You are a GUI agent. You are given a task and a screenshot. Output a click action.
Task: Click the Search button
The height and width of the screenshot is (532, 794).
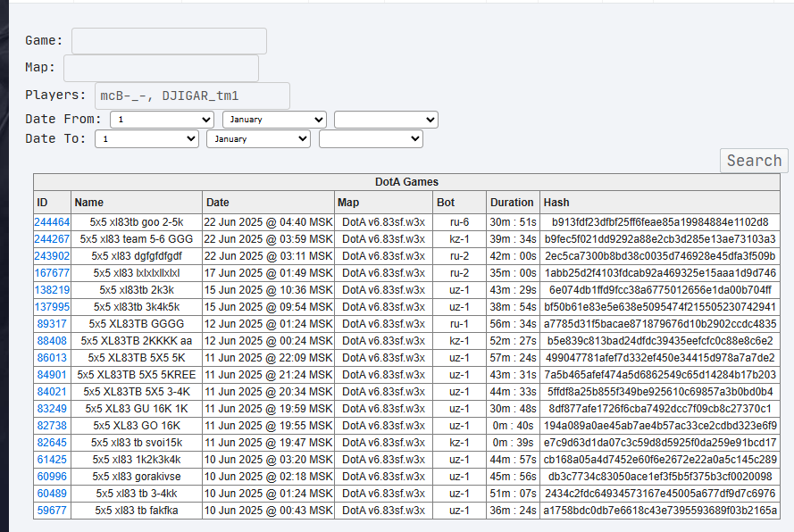point(754,161)
